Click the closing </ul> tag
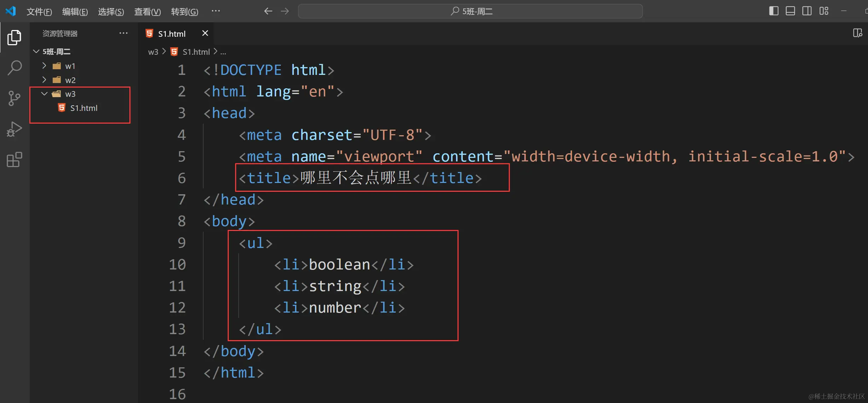The width and height of the screenshot is (868, 403). tap(260, 330)
